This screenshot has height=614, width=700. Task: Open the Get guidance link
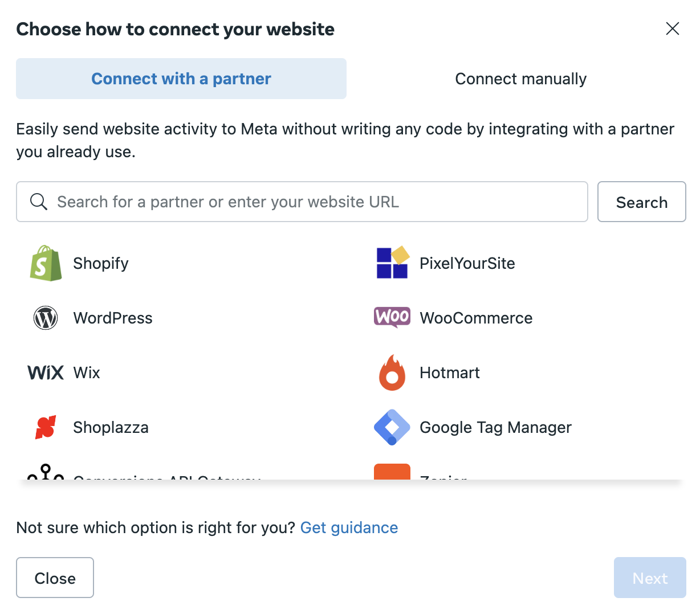(349, 527)
